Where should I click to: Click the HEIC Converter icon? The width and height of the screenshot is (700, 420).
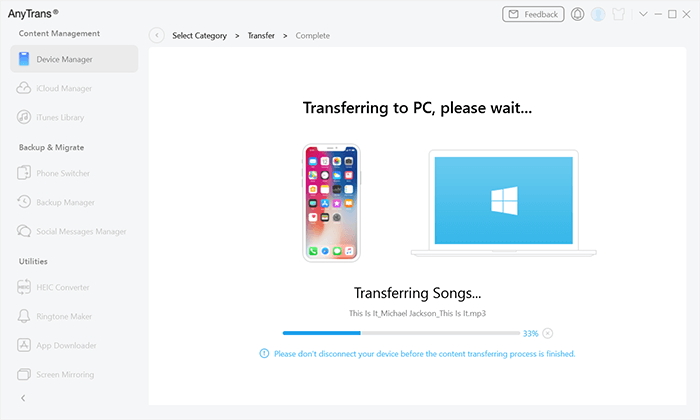click(x=24, y=287)
